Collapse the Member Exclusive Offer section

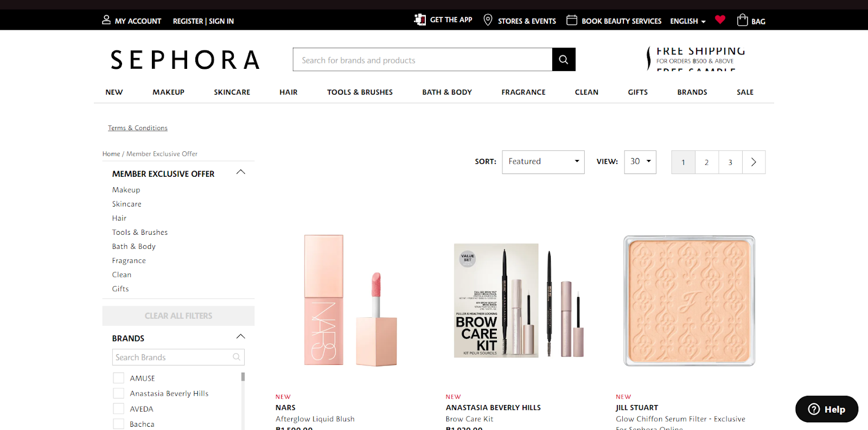tap(241, 172)
